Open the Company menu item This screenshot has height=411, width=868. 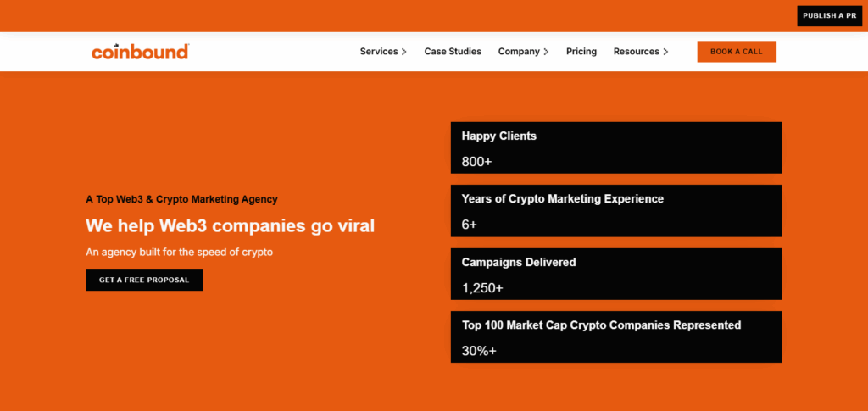point(519,52)
